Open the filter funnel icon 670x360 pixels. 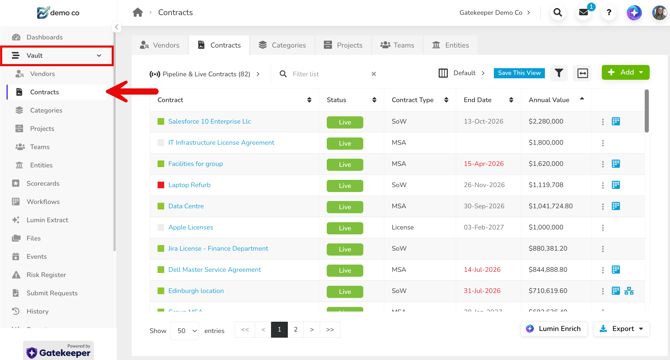pos(558,73)
